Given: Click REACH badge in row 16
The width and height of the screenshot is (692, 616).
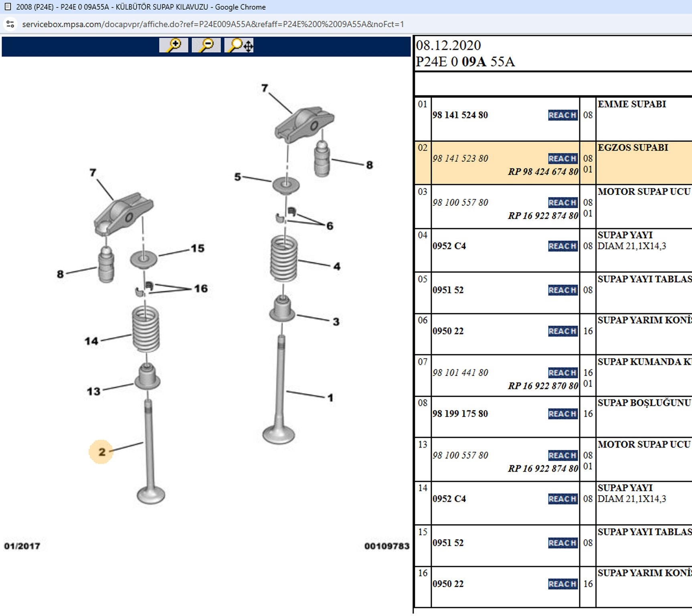Looking at the screenshot, I should click(x=563, y=584).
